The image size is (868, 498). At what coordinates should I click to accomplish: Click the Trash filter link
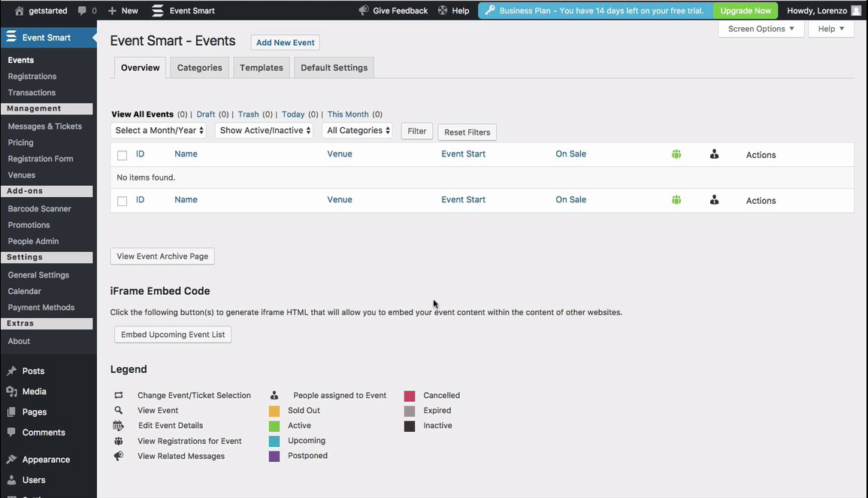pyautogui.click(x=248, y=114)
